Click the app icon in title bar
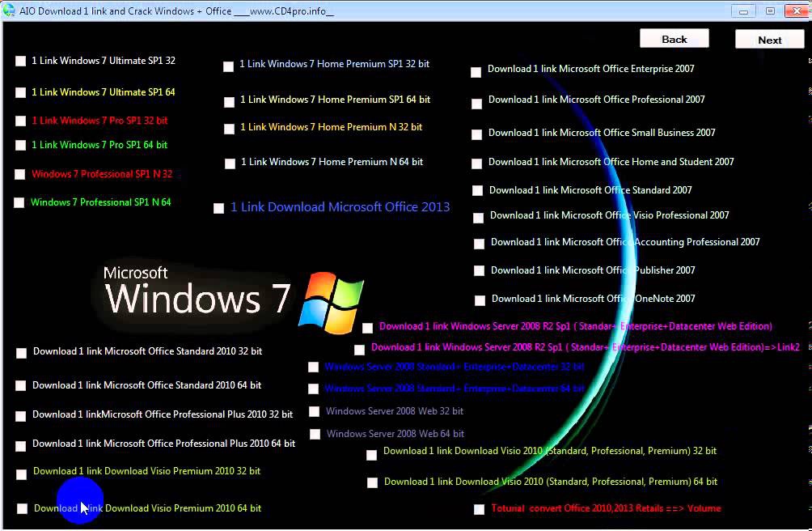 (9, 11)
